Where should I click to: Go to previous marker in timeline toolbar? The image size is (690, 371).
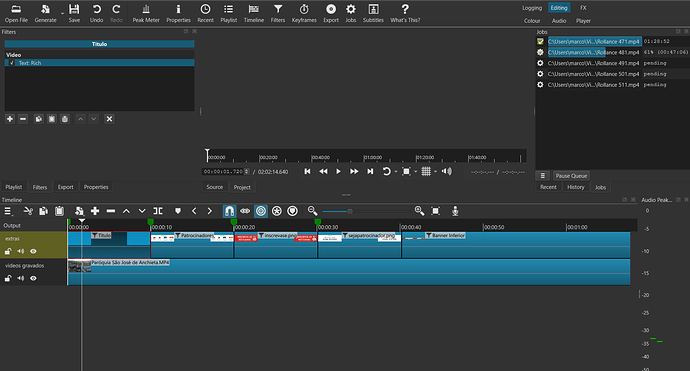pos(194,211)
